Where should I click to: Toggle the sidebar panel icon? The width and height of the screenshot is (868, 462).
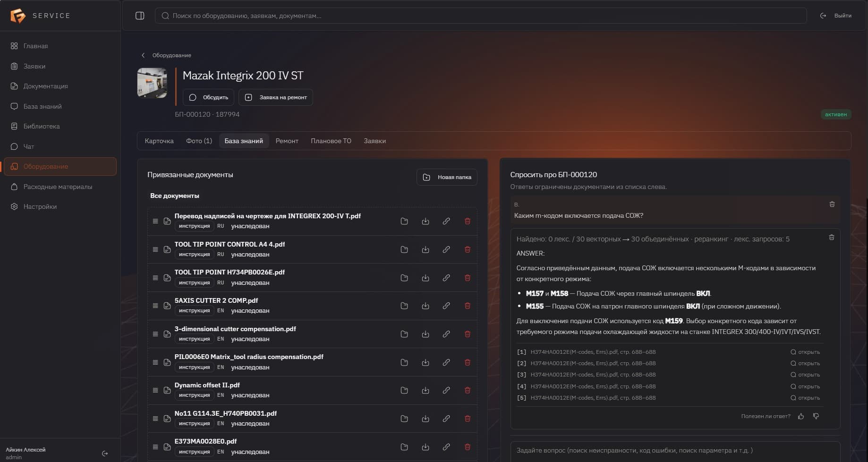click(140, 16)
